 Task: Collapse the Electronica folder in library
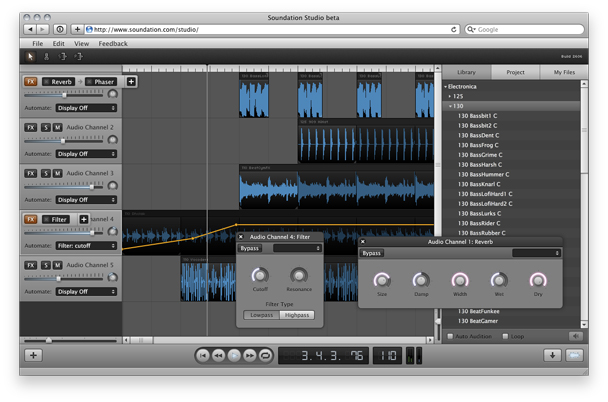click(446, 87)
